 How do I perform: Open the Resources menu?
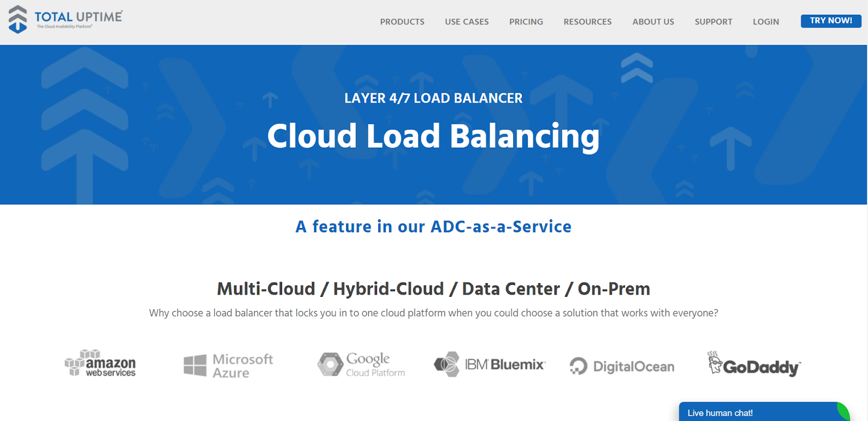tap(588, 22)
